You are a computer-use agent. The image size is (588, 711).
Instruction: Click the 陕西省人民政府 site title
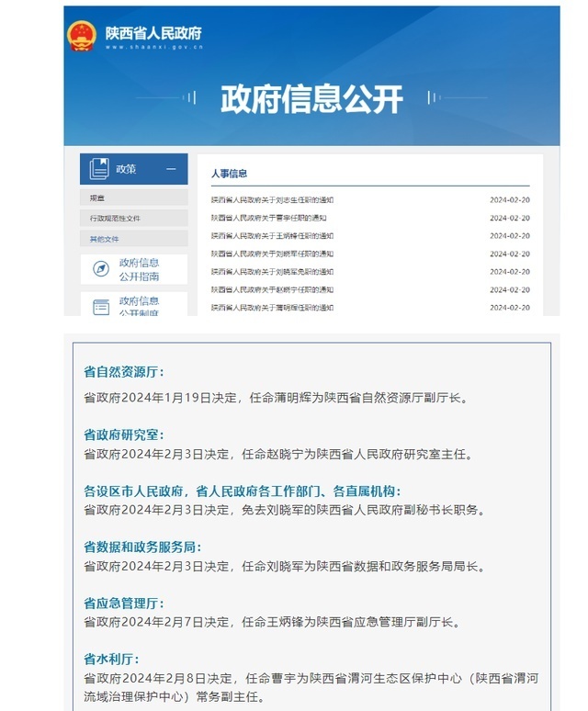(x=153, y=34)
